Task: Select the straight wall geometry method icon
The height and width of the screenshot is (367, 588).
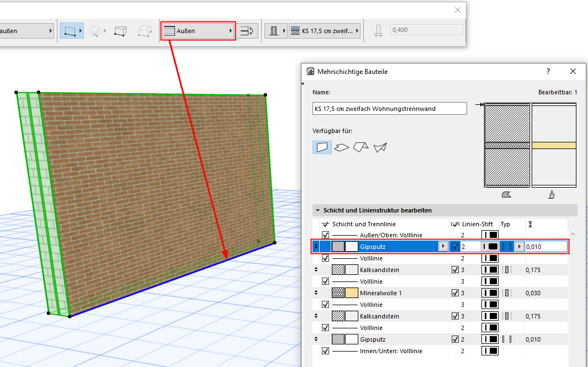Action: pos(69,31)
